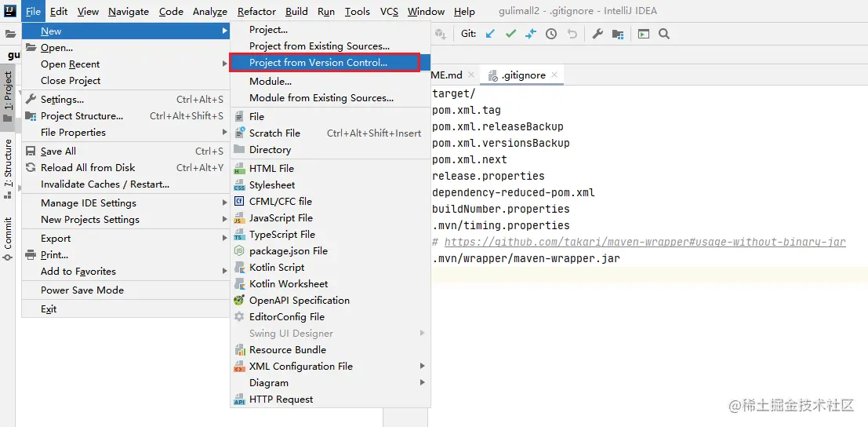Create a new Directory
This screenshot has width=868, height=427.
(x=330, y=150)
